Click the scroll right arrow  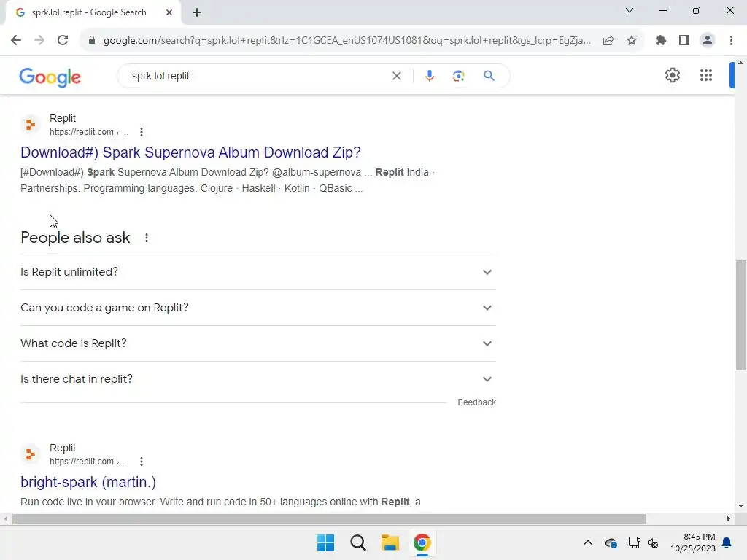[728, 518]
